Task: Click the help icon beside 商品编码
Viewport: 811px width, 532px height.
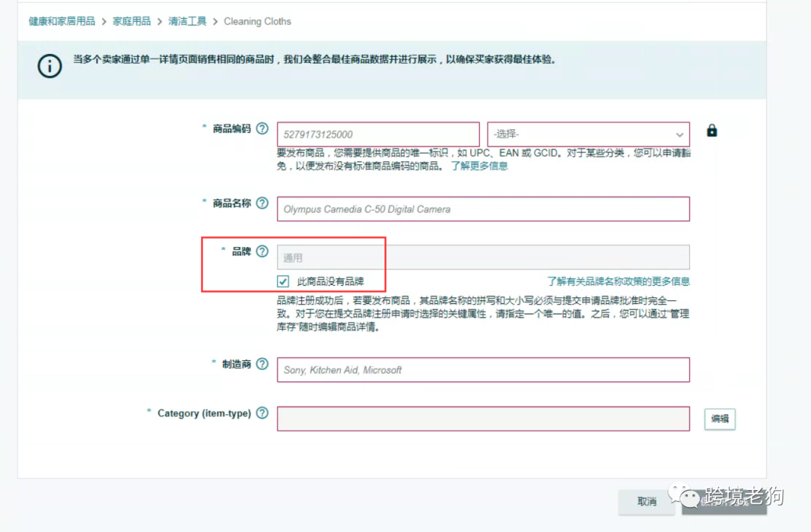Action: click(261, 128)
